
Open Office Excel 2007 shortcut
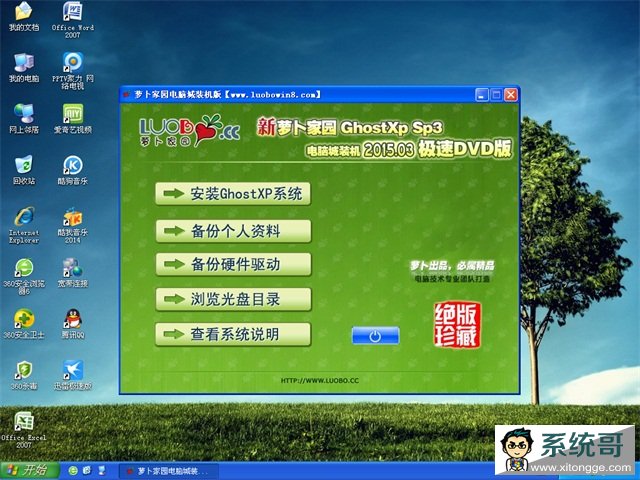point(24,430)
